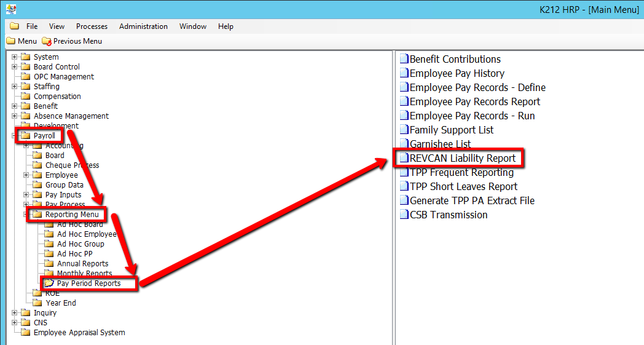Viewport: 644px width, 345px height.
Task: Select the OPC Management tree item
Action: 63,77
